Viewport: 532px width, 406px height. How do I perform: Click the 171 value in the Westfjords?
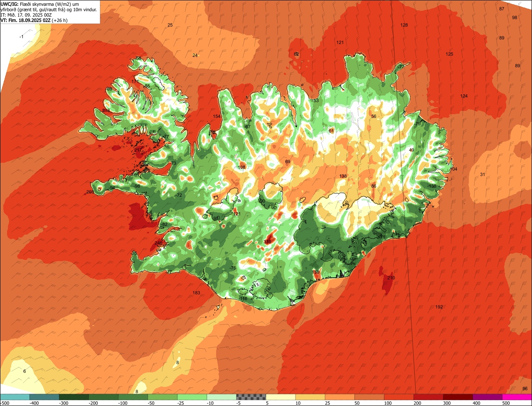[x=135, y=81]
